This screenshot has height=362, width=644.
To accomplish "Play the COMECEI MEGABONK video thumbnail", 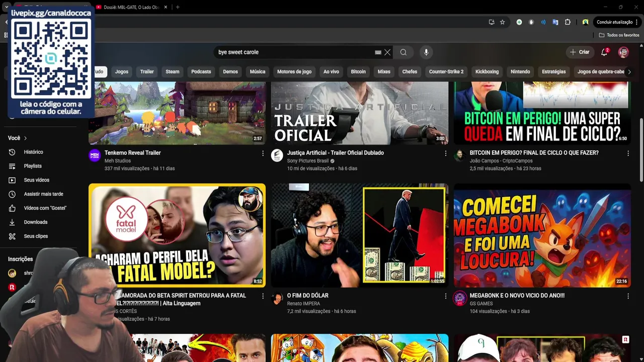I will (542, 235).
